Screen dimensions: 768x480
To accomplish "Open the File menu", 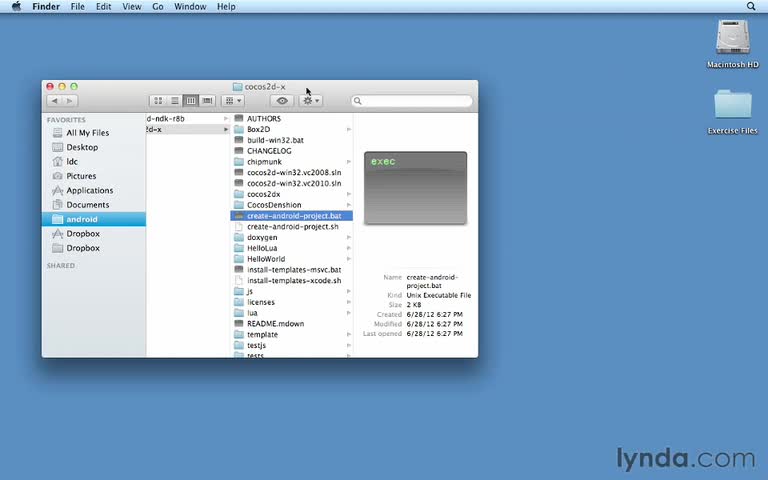I will point(77,6).
